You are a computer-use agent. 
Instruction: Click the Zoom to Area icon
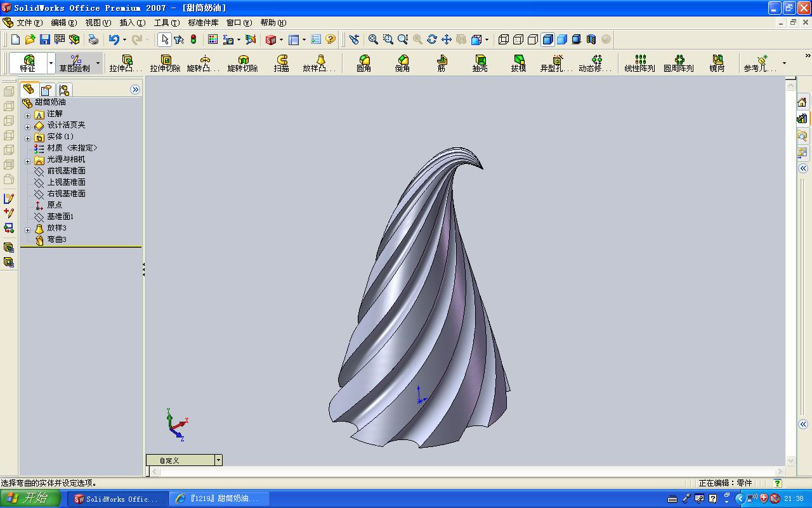[388, 39]
